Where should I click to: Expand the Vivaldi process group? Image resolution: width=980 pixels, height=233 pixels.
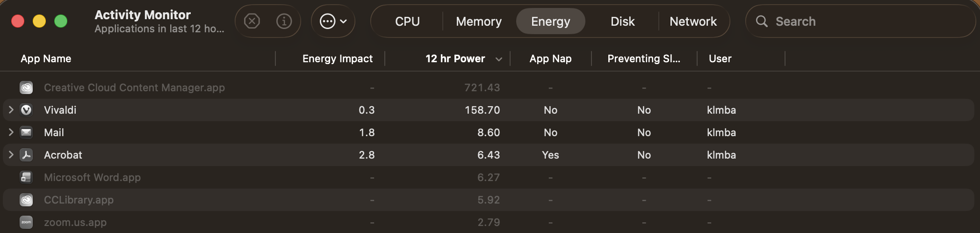(x=11, y=110)
